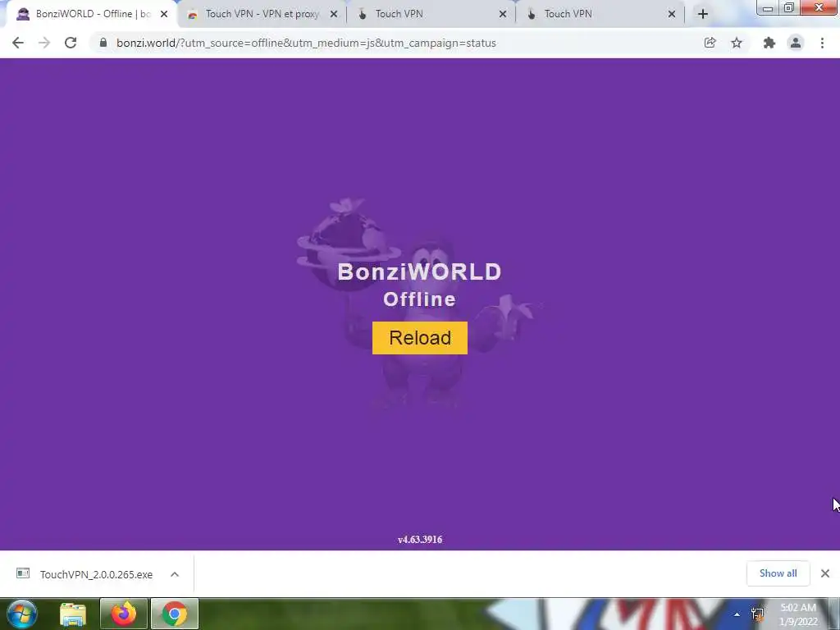Show hidden system tray icons
This screenshot has height=630, width=840.
point(737,614)
